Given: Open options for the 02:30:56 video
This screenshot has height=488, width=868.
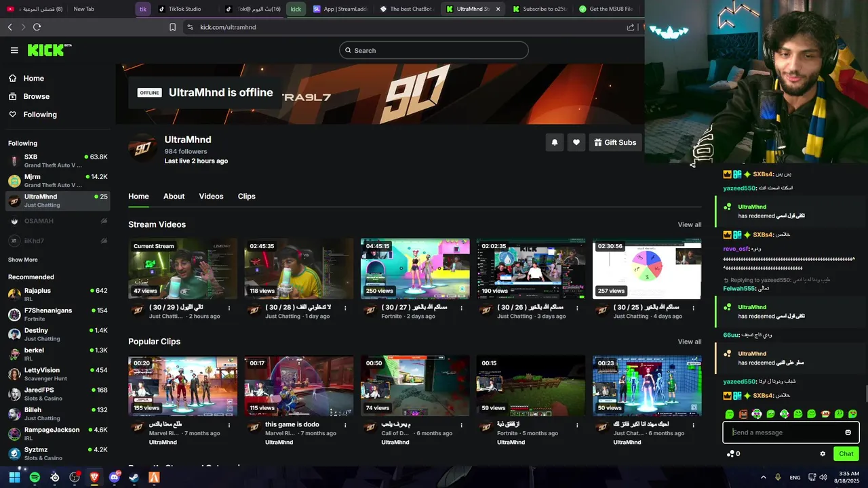Looking at the screenshot, I should [693, 308].
